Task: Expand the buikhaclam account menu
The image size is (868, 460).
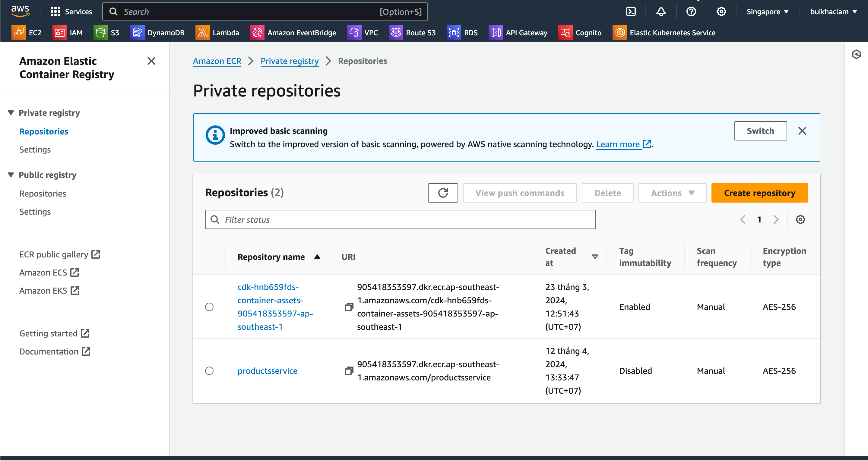Action: (x=833, y=12)
